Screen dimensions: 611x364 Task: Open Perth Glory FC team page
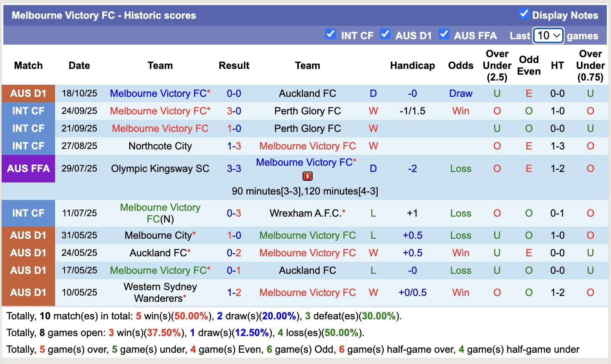coord(307,111)
